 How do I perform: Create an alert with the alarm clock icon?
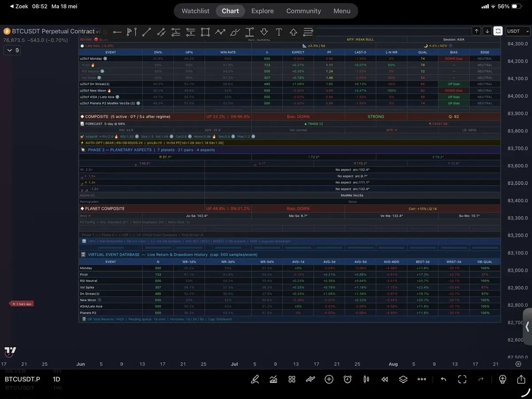pos(348,379)
